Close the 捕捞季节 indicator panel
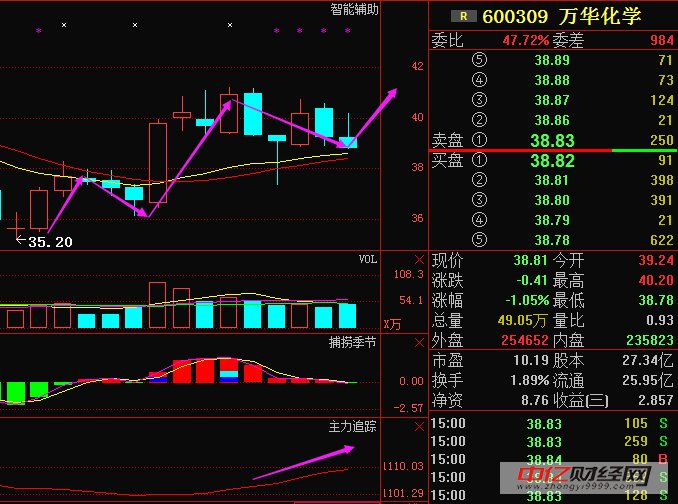This screenshot has height=504, width=678. (x=417, y=341)
